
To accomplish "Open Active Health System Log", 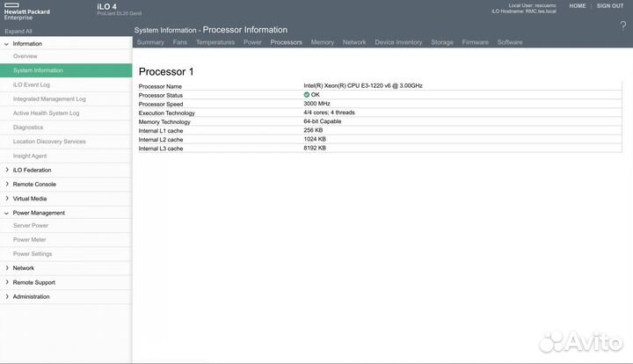I will tap(46, 113).
